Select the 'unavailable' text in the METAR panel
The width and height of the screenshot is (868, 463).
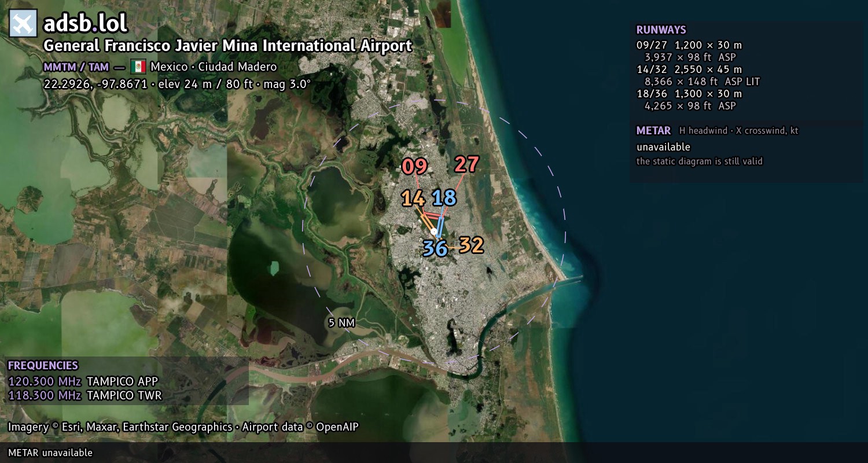(663, 147)
